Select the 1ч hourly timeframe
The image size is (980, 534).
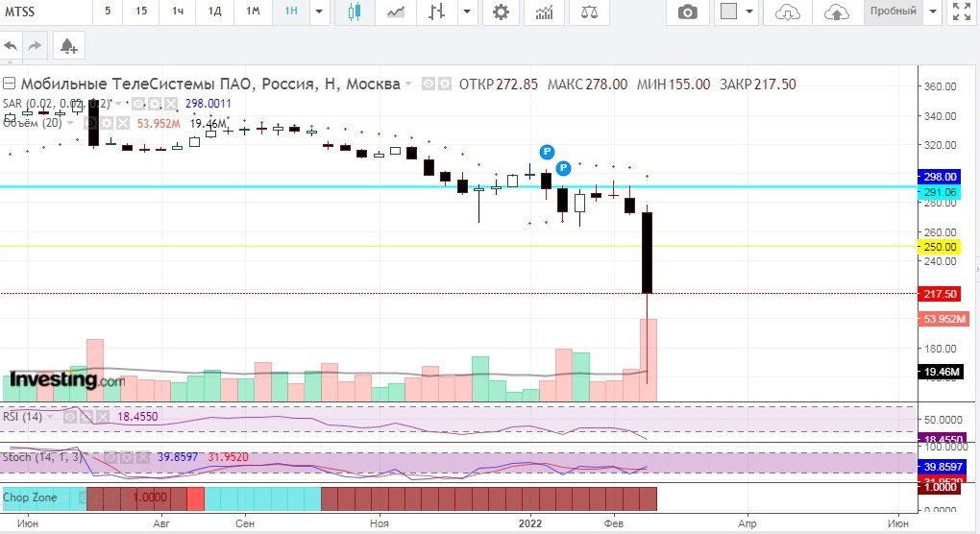[x=178, y=12]
